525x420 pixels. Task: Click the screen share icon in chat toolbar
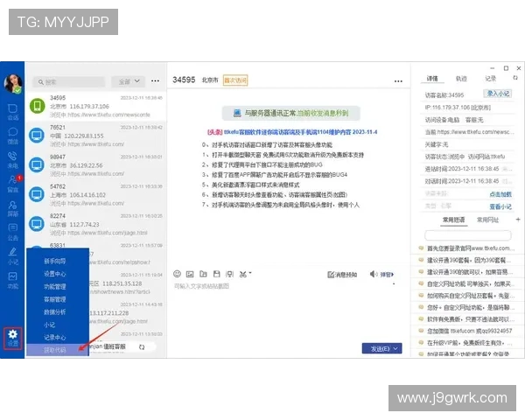(229, 274)
